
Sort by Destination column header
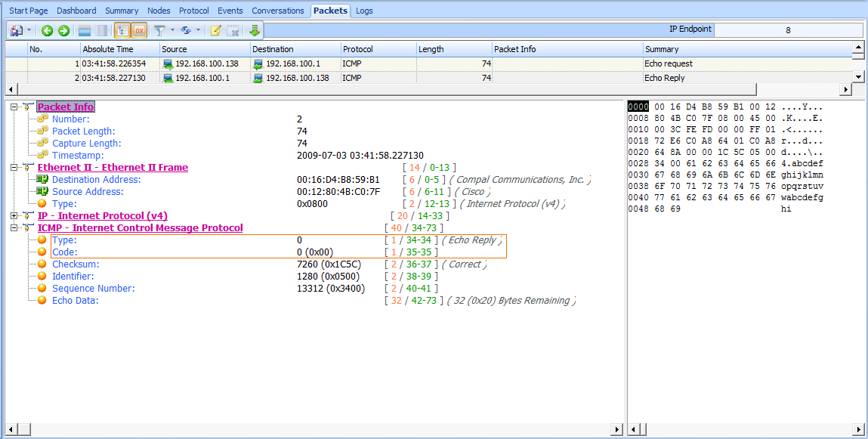pos(295,49)
